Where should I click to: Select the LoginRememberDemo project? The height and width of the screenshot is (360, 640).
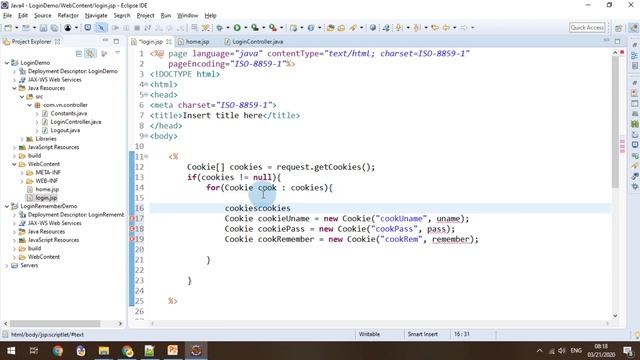point(48,207)
